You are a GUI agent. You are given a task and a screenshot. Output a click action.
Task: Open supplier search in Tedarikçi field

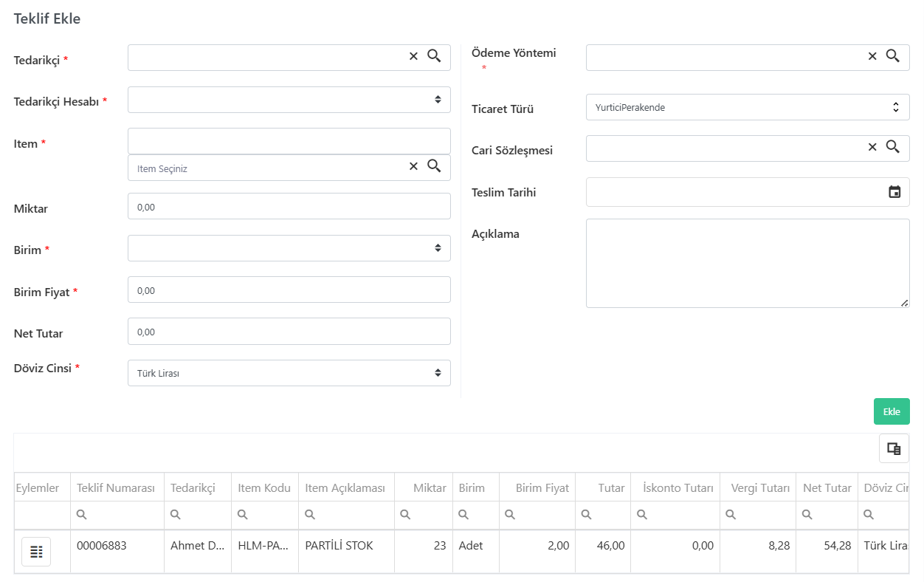pos(434,56)
